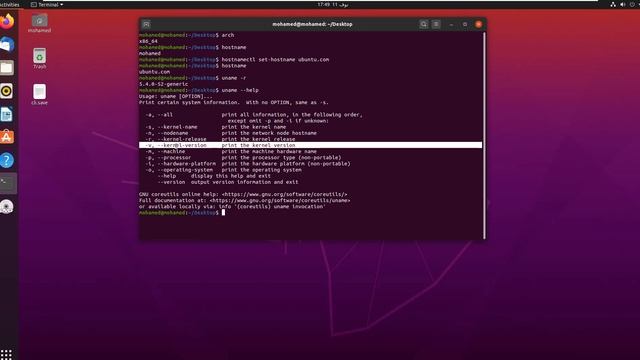The width and height of the screenshot is (640, 360).
Task: Launch Thunderbird mail from the dock
Action: 7,44
